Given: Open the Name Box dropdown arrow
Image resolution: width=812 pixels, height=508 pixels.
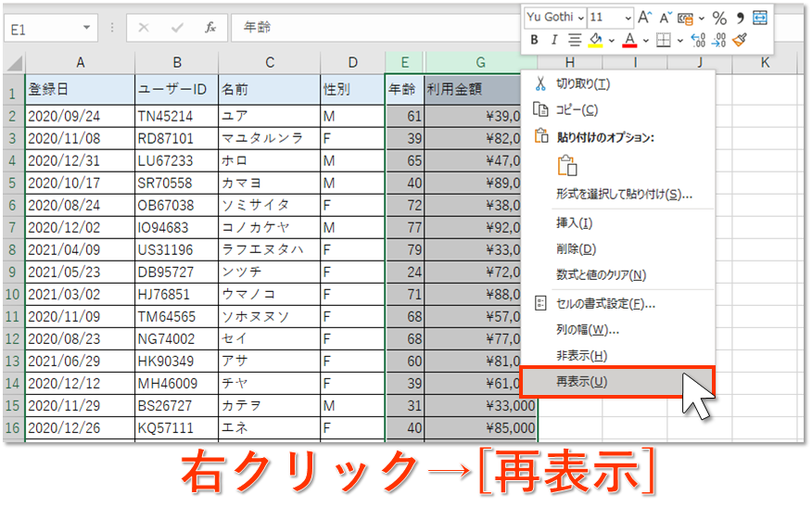Looking at the screenshot, I should tap(86, 28).
